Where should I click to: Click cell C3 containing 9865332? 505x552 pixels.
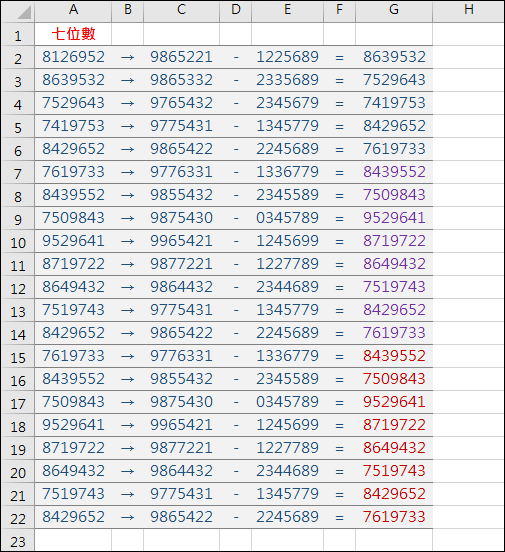181,80
